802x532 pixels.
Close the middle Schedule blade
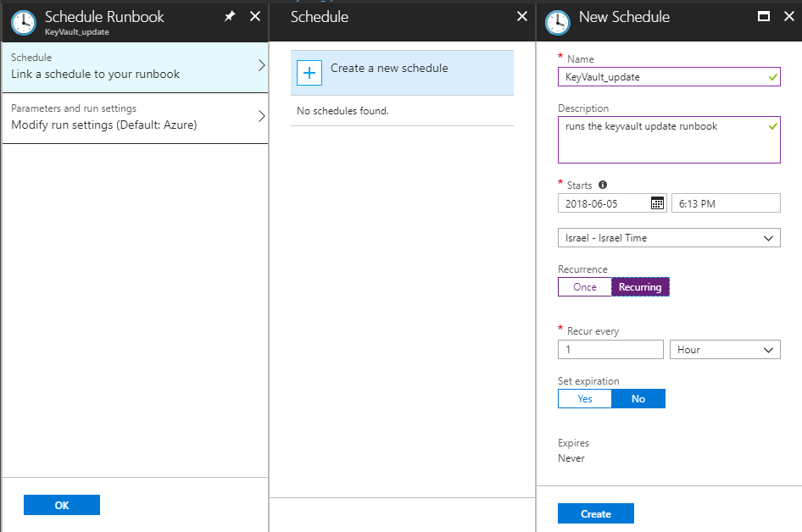[521, 16]
